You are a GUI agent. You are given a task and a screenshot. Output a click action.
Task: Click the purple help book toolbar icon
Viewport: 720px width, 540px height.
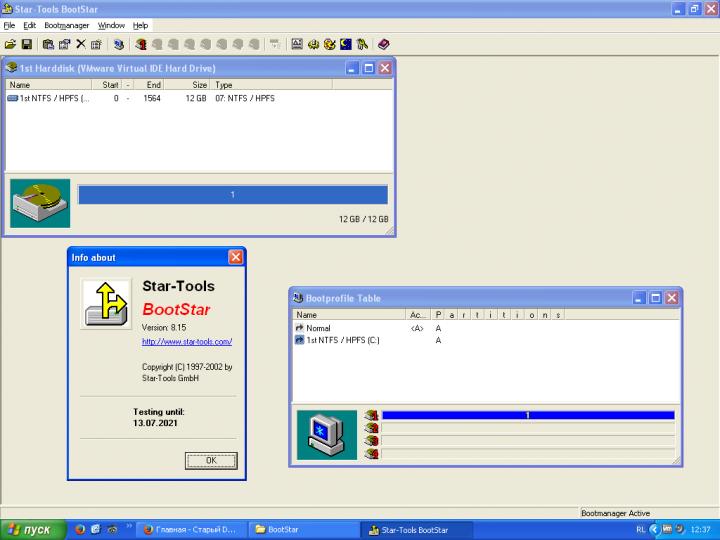[x=384, y=44]
